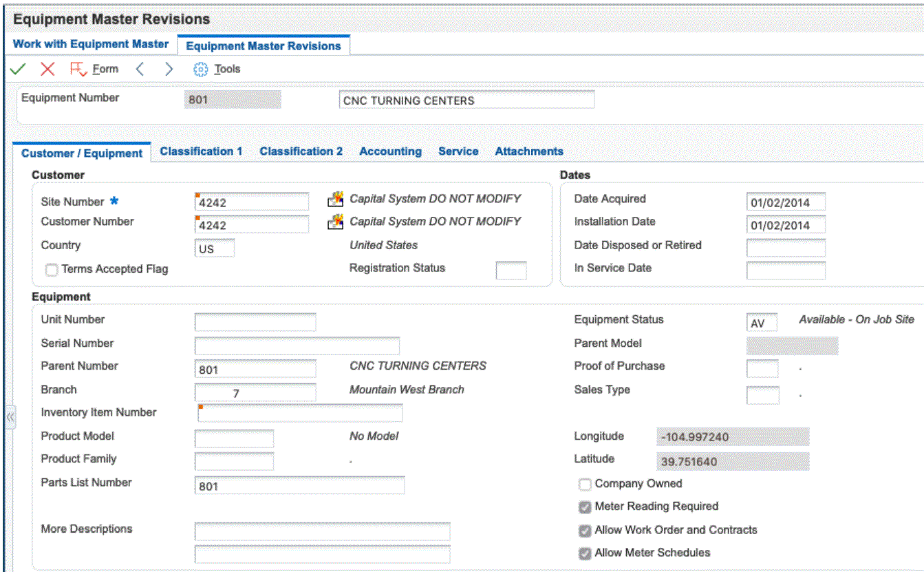
Task: Toggle the Meter Reading Required checkbox
Action: 585,507
